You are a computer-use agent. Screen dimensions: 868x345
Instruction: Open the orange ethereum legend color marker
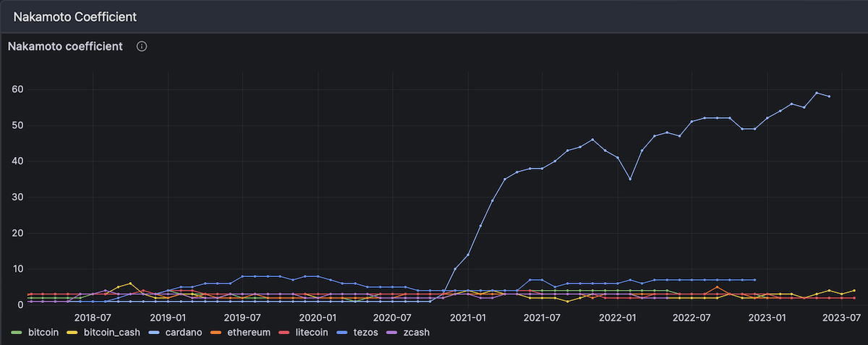coord(215,332)
